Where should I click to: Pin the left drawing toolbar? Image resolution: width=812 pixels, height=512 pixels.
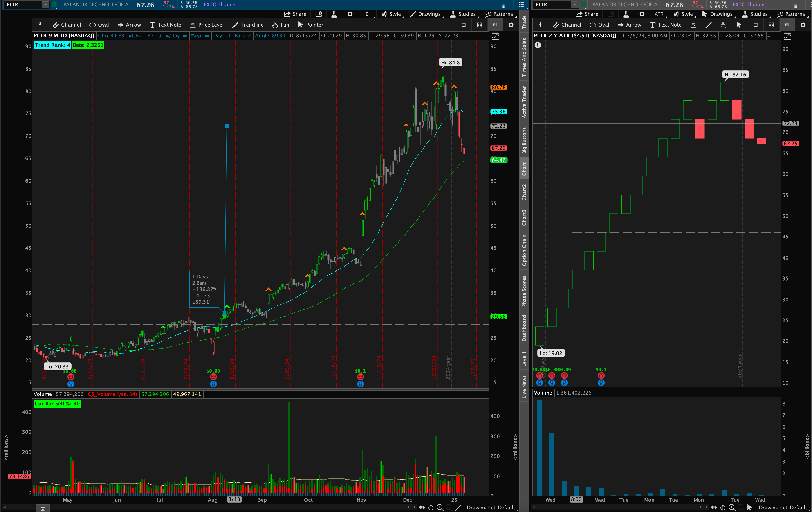[x=40, y=25]
